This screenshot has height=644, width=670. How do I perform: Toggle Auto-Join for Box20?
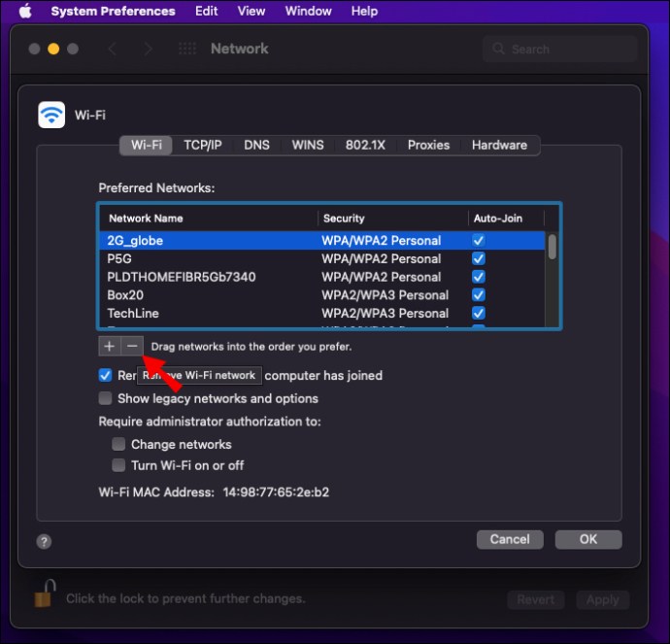click(x=479, y=295)
